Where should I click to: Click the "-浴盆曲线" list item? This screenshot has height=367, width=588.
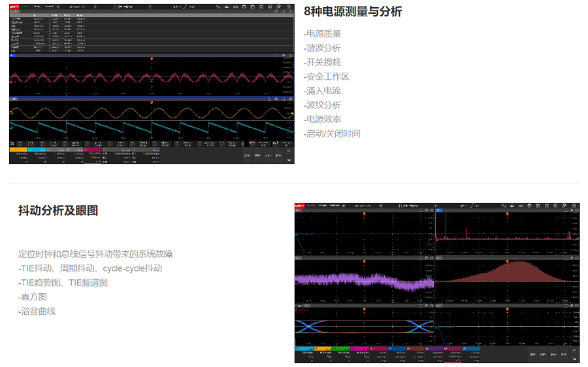coord(37,311)
